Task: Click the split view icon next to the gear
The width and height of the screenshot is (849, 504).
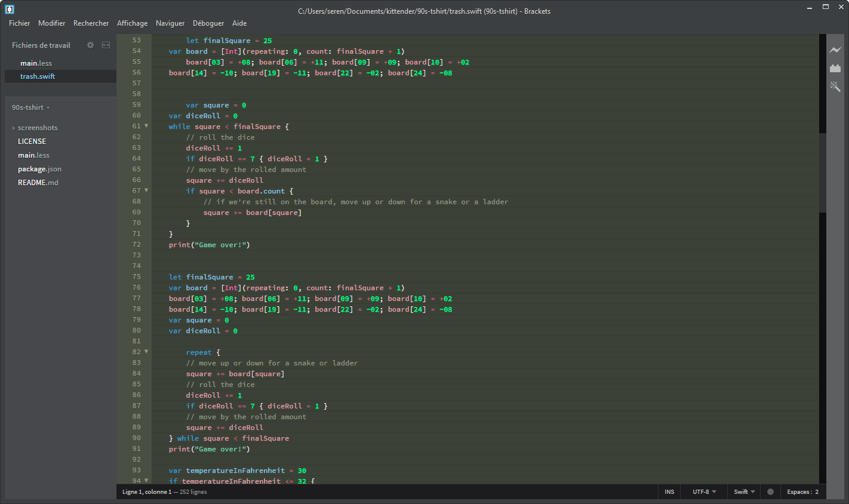Action: 106,45
